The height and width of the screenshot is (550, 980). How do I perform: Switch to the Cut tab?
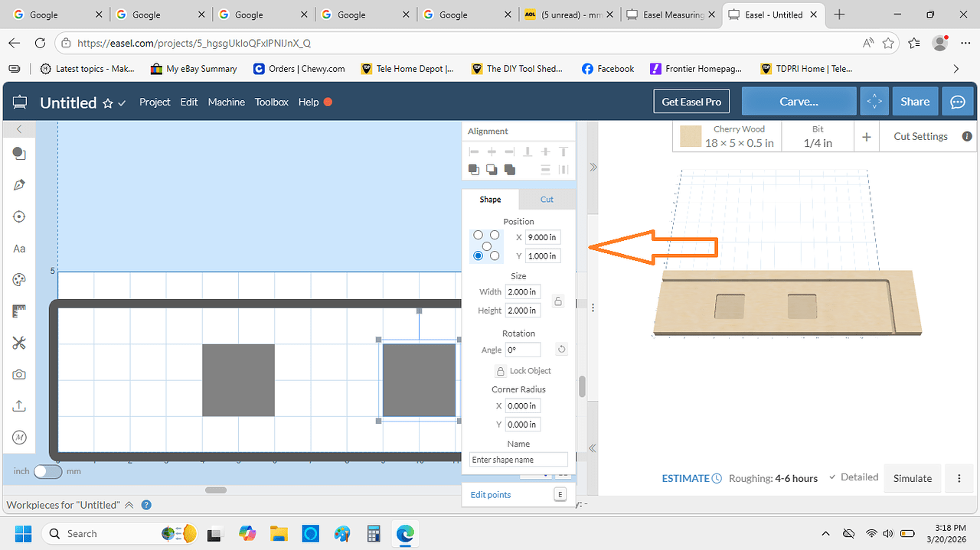point(547,200)
